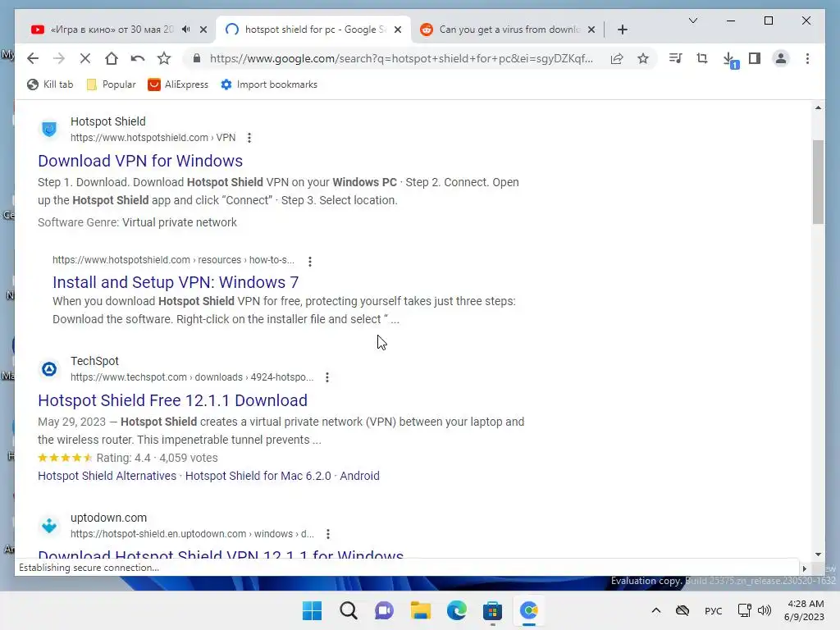This screenshot has width=840, height=630.
Task: Close the «Игра в кино» YouTube tab
Action: coord(203,30)
